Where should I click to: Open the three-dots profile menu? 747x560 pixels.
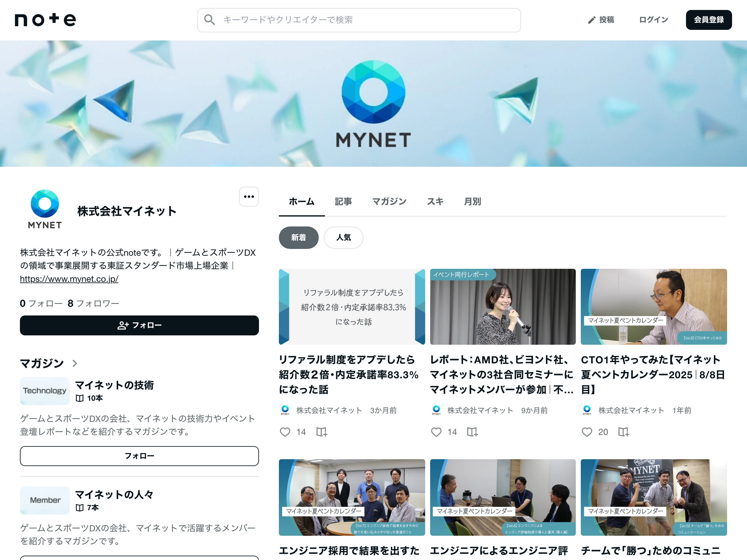click(x=249, y=196)
